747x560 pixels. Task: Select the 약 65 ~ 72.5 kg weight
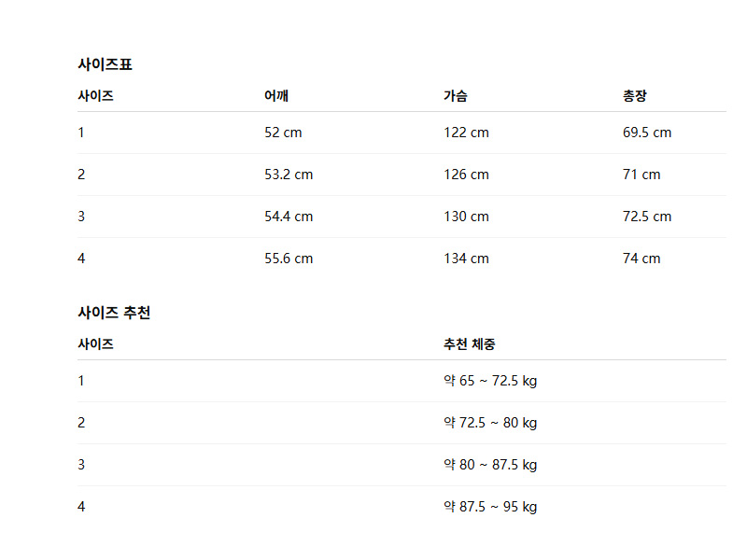(490, 381)
